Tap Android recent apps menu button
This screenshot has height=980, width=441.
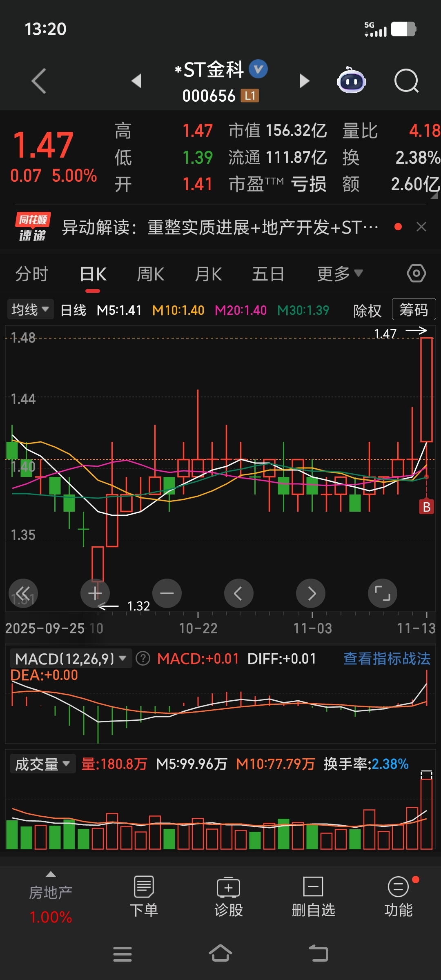coord(122,954)
